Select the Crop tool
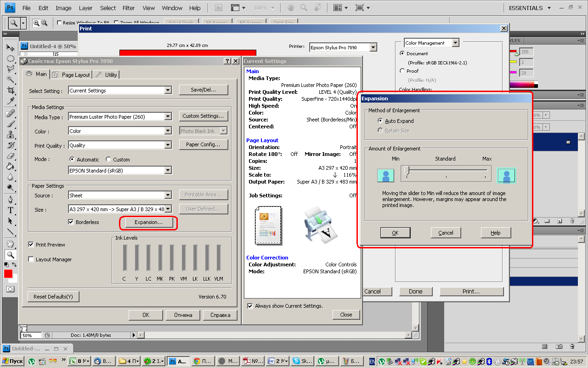 tap(10, 90)
